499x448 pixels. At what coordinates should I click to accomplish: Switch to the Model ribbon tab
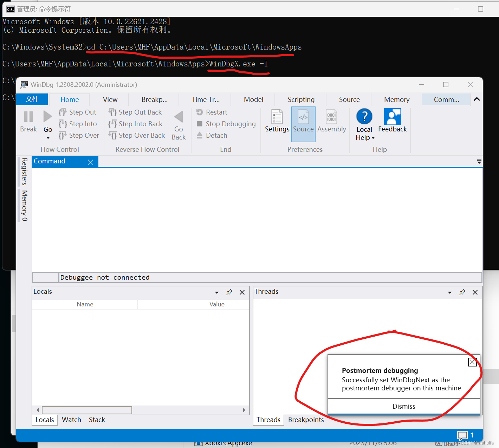[253, 99]
